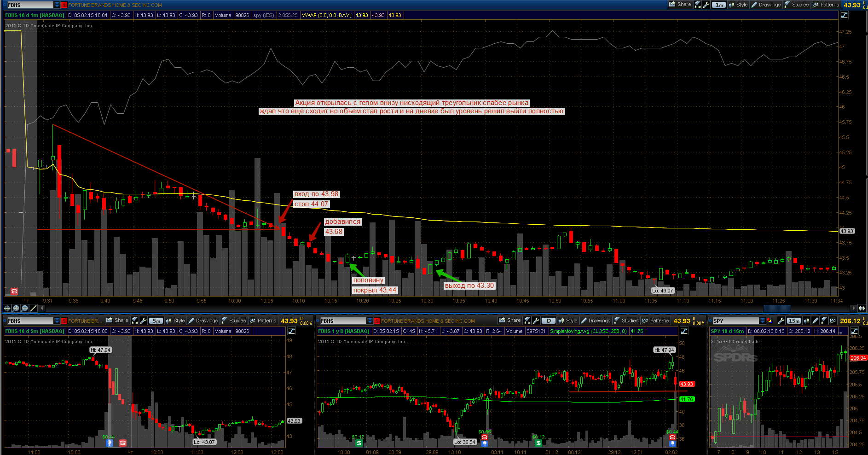The image size is (868, 455).
Task: Expand the FBHS symbol dropdown in main chart
Action: (57, 5)
